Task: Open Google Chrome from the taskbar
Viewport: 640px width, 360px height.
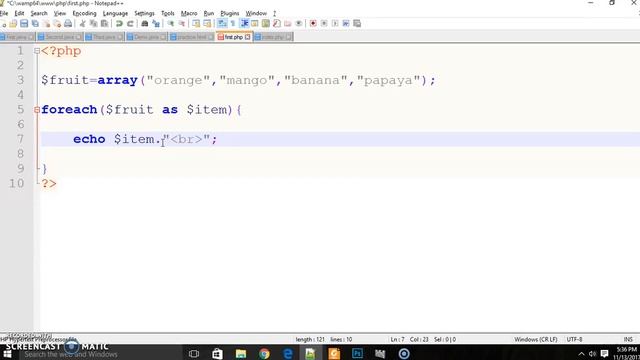Action: (x=264, y=353)
